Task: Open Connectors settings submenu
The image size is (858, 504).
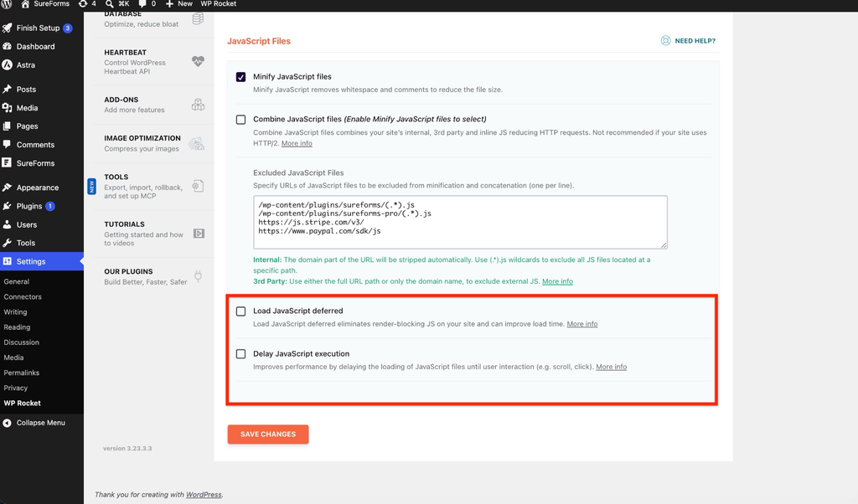Action: tap(23, 297)
